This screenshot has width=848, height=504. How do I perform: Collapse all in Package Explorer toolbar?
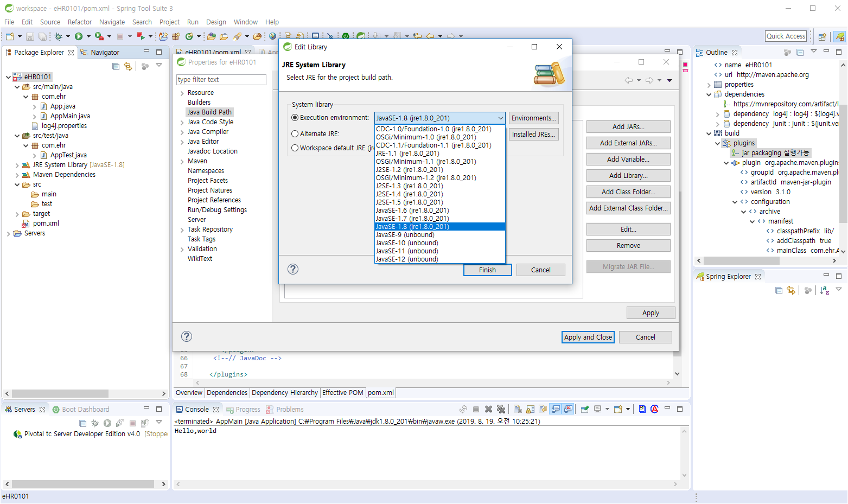[x=116, y=66]
